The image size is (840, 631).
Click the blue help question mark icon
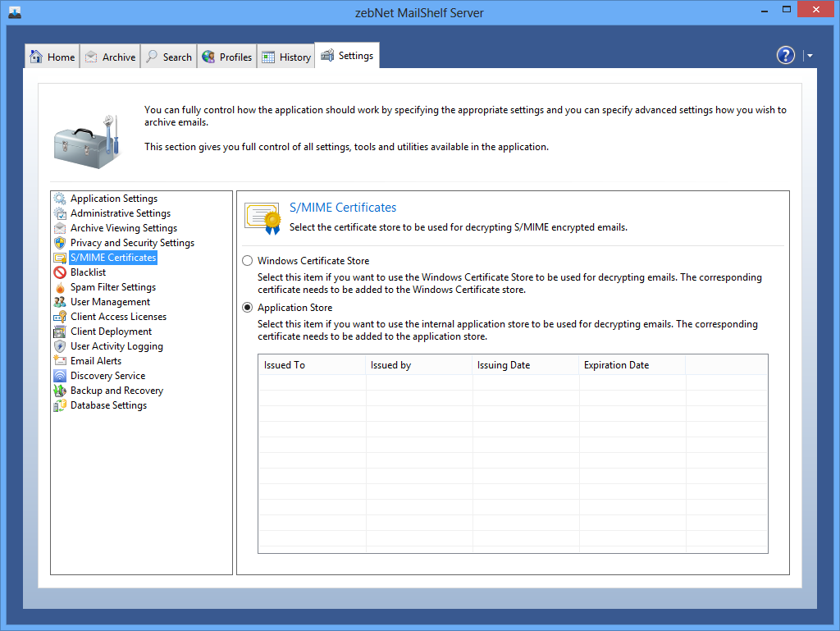point(785,55)
